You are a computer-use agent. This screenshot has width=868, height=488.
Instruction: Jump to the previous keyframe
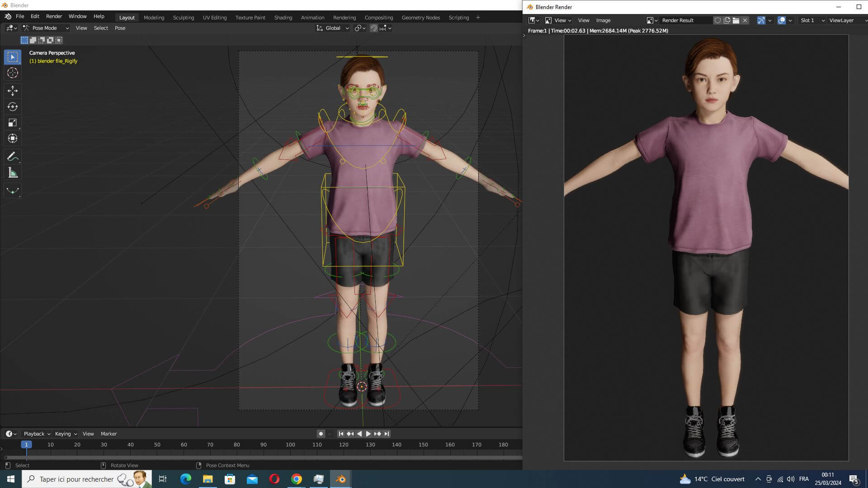[350, 434]
